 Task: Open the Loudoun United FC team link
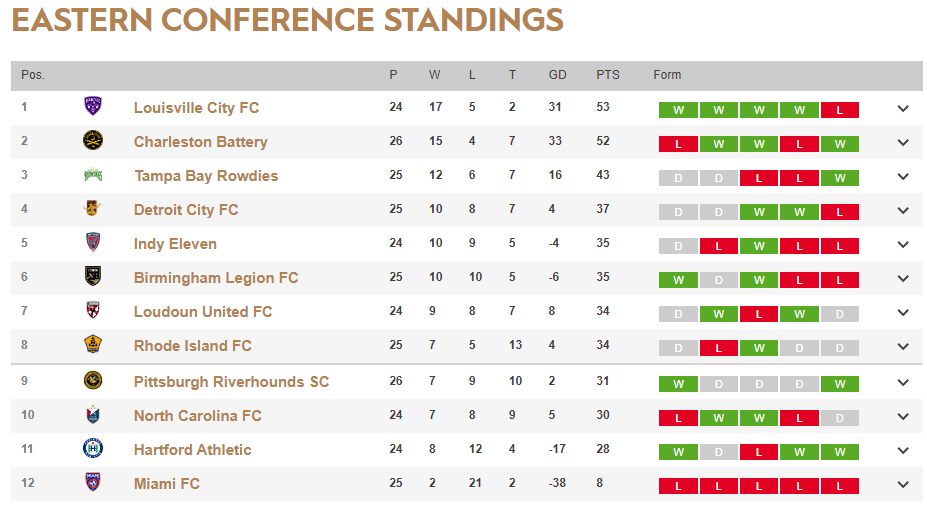point(203,312)
